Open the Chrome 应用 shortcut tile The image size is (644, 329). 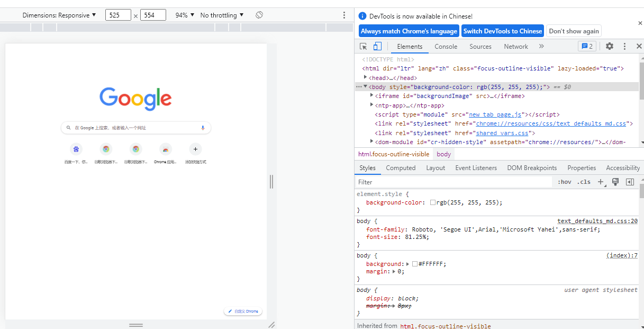coord(165,154)
